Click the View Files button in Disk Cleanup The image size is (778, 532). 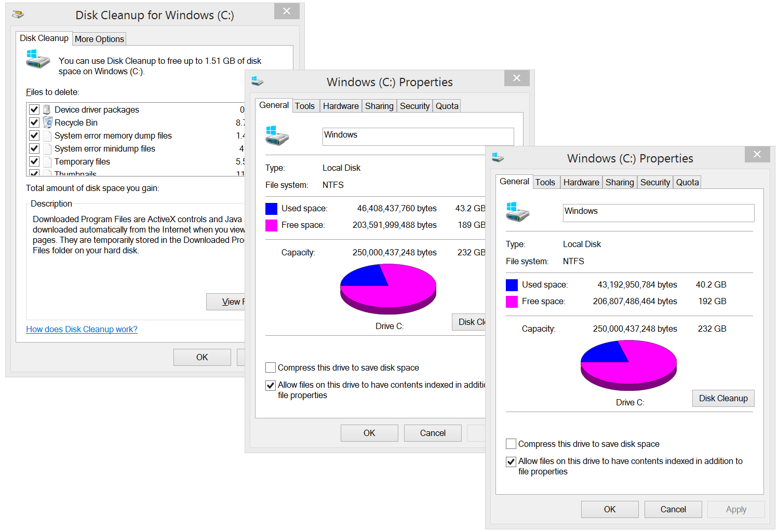225,302
